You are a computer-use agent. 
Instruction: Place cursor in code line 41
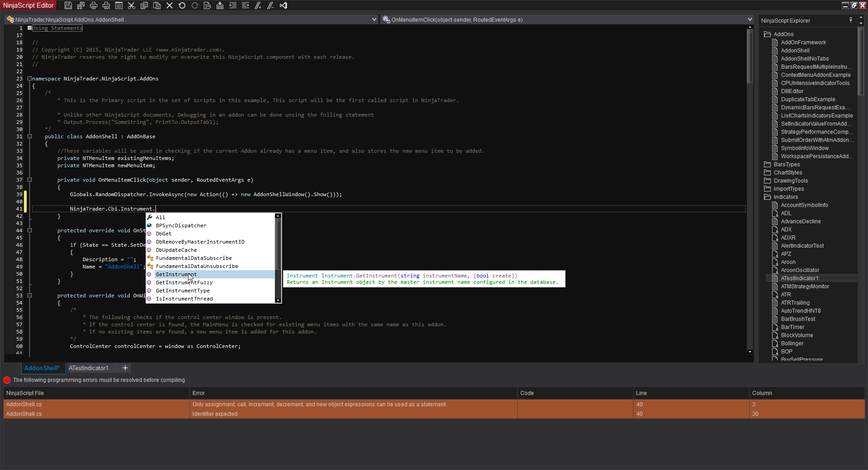tap(389, 209)
